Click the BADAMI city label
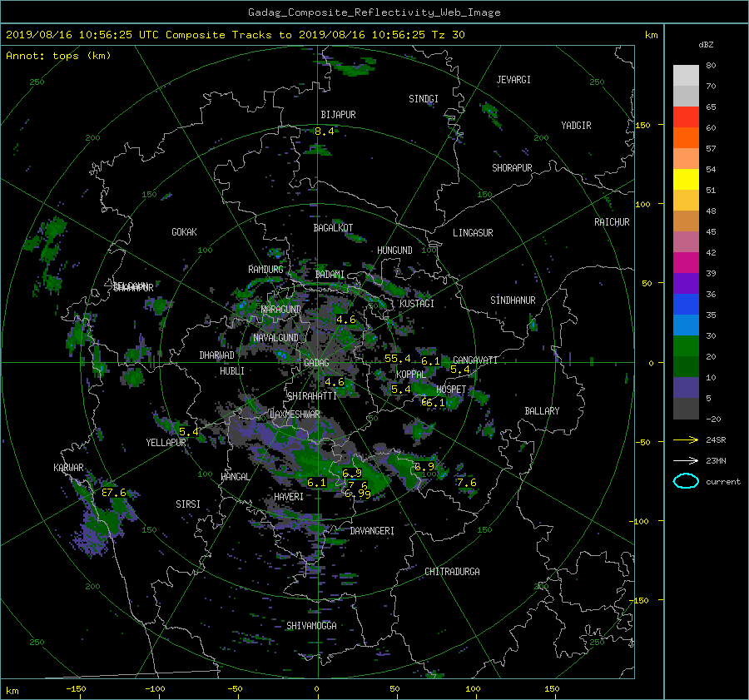The width and height of the screenshot is (749, 700). pyautogui.click(x=330, y=275)
